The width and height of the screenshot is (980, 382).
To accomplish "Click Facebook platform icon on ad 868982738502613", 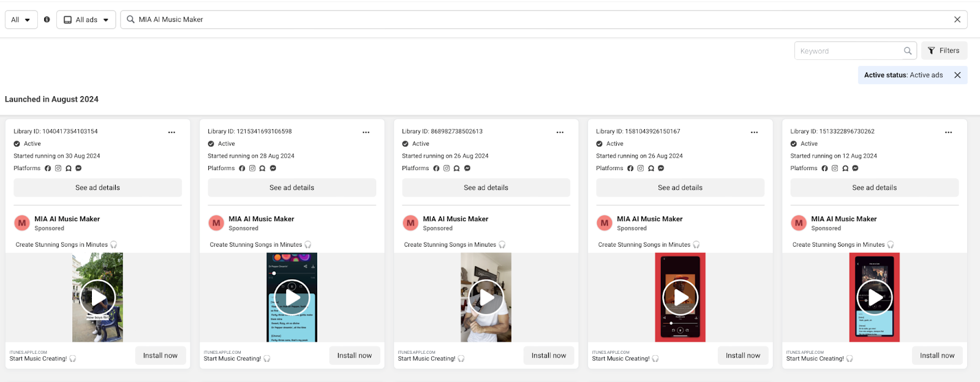I will click(436, 168).
